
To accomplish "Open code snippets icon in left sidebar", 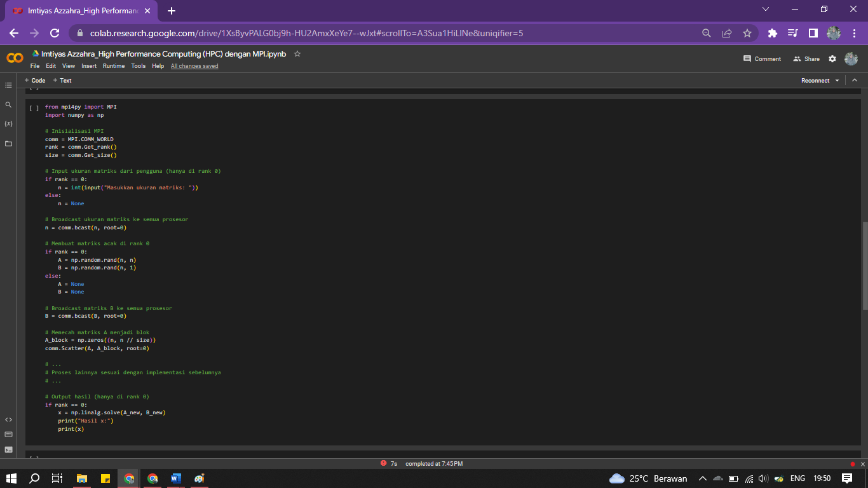I will [x=8, y=419].
